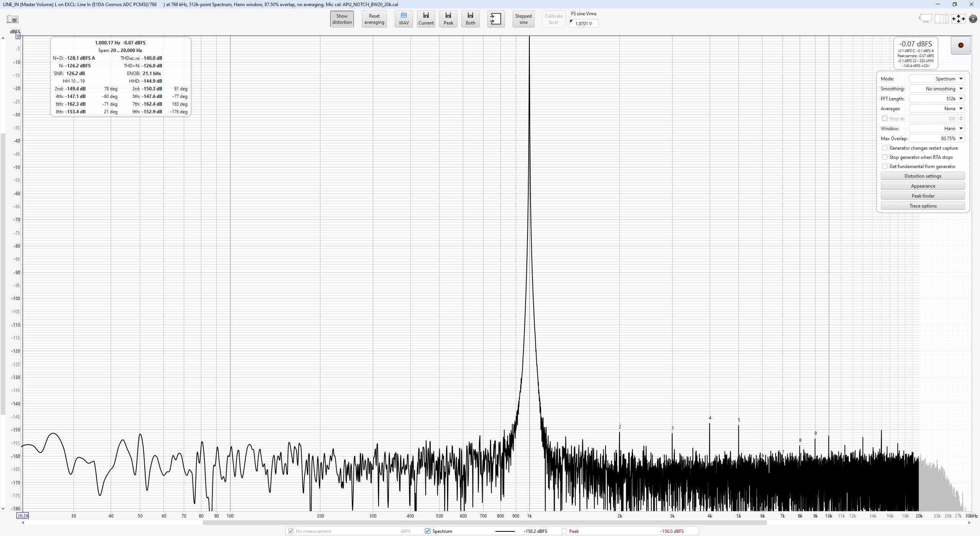980x536 pixels.
Task: Click the harmonic marker 5 at 5 kHz
Action: coord(738,420)
